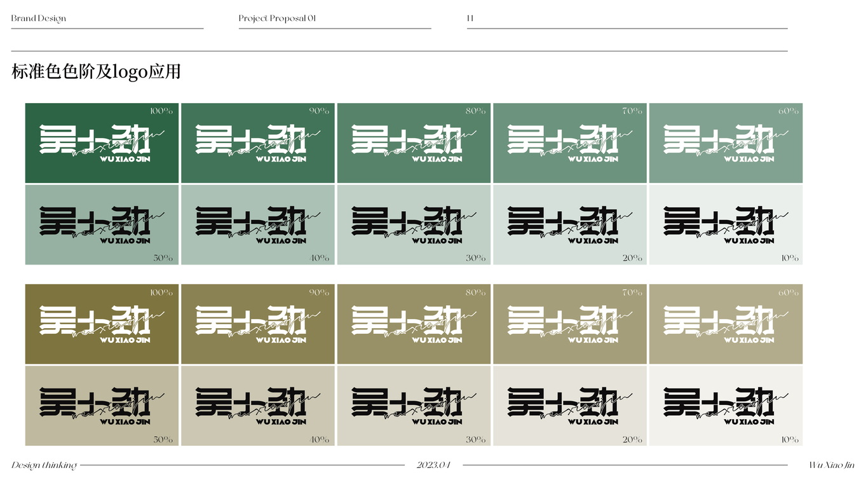Select the 40% green swatch
This screenshot has height=489, width=868.
258,224
